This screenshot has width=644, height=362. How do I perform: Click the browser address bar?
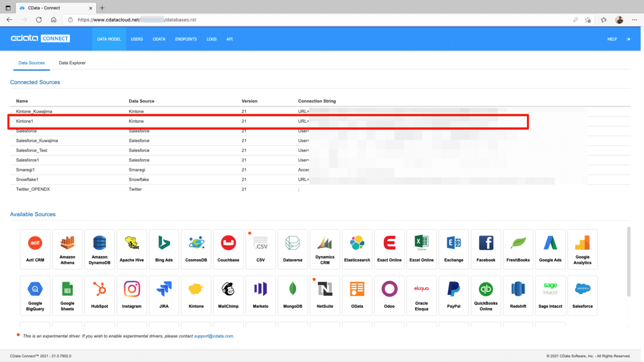317,20
